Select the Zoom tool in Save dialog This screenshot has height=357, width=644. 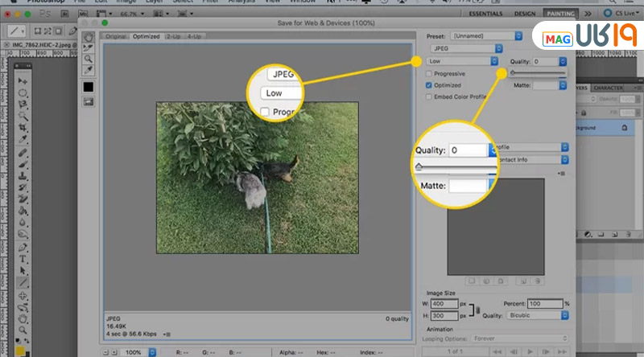tap(89, 59)
